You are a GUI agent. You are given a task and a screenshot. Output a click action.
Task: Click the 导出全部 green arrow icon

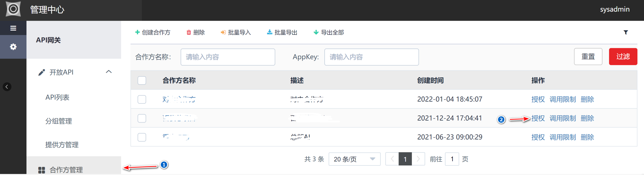[x=316, y=32]
